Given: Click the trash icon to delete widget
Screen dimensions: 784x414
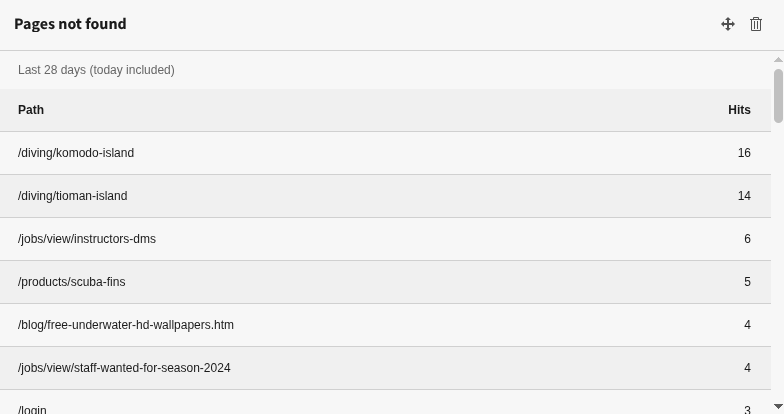Looking at the screenshot, I should pos(756,24).
